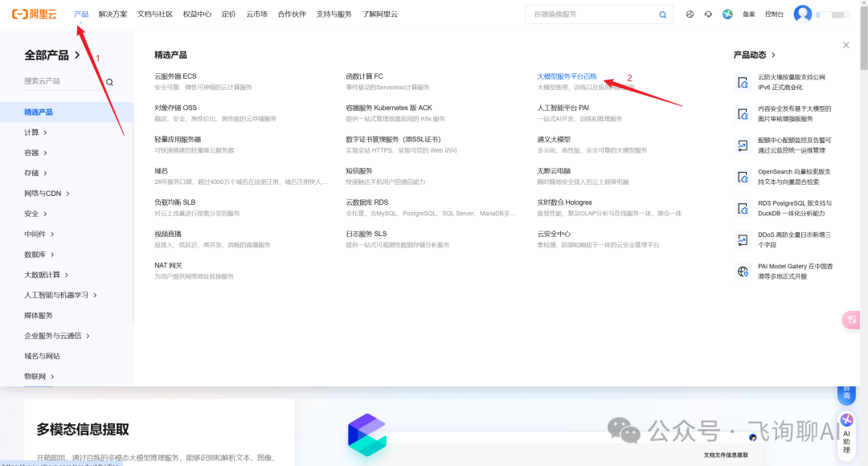Open the 解决方案 menu

(113, 14)
